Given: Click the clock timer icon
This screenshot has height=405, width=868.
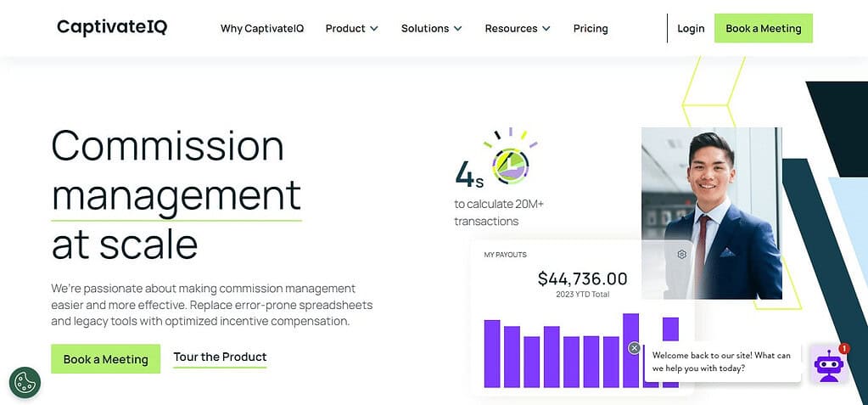Looking at the screenshot, I should click(511, 166).
